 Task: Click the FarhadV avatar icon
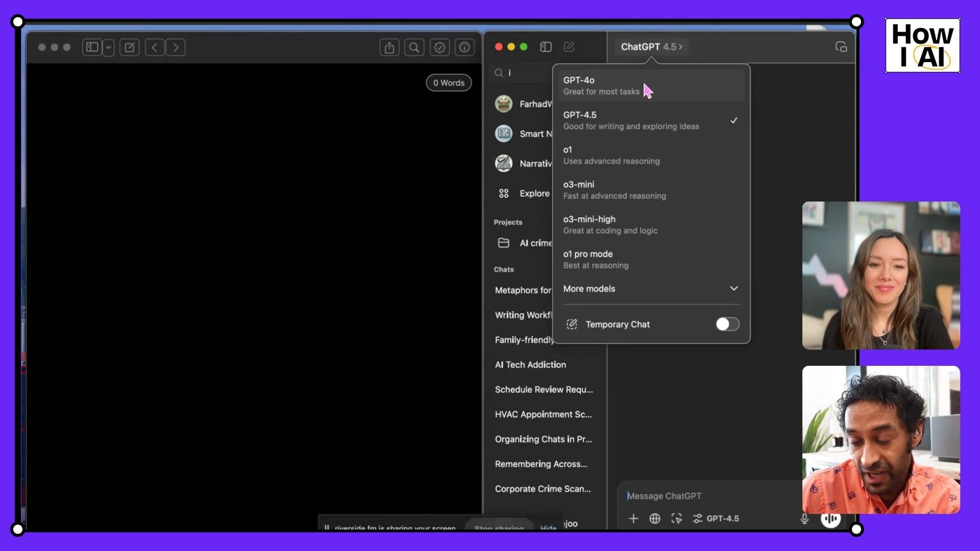[504, 104]
